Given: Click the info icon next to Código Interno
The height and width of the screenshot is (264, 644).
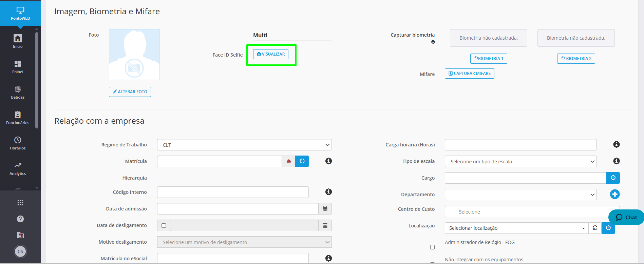Looking at the screenshot, I should [328, 192].
